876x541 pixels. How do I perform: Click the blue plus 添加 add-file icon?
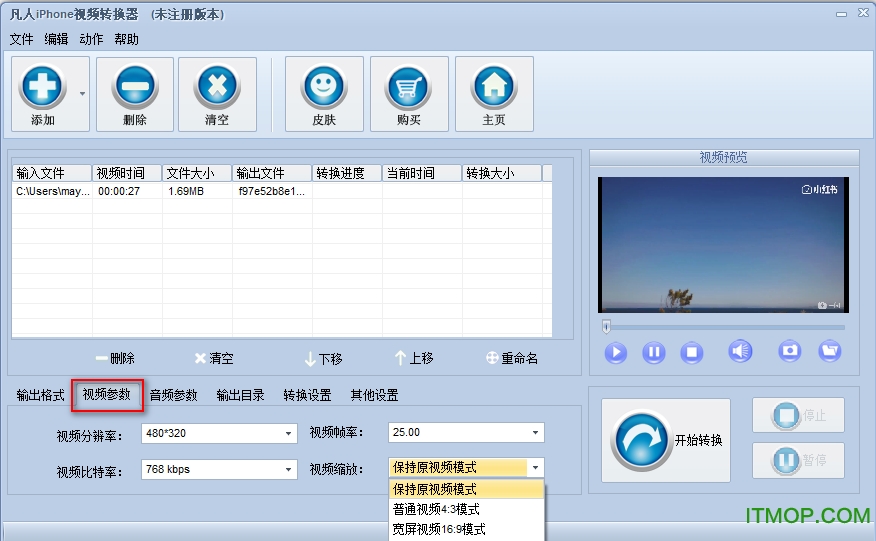pos(42,87)
